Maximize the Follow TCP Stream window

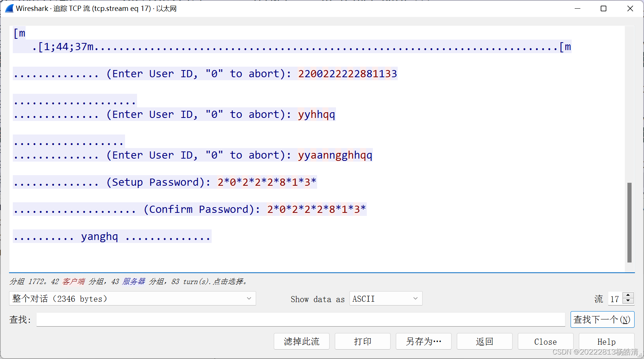[603, 8]
